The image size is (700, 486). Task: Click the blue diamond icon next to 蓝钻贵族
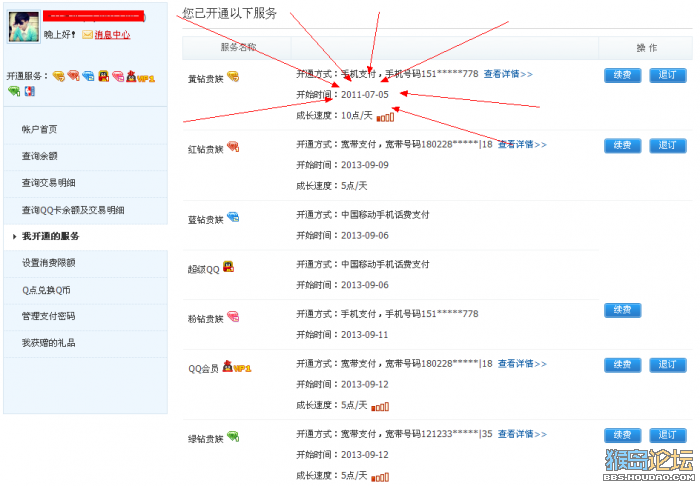click(233, 217)
